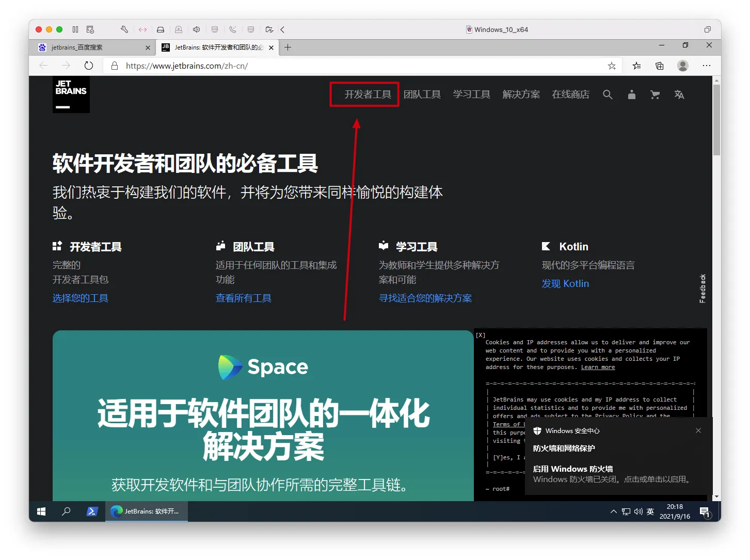
Task: Open the Windows Start menu
Action: (41, 511)
